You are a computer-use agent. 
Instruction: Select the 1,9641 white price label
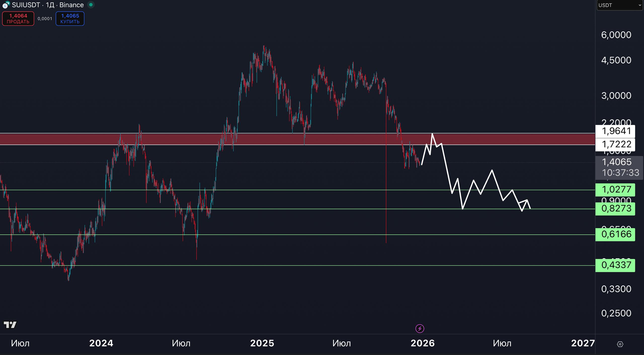pos(615,131)
